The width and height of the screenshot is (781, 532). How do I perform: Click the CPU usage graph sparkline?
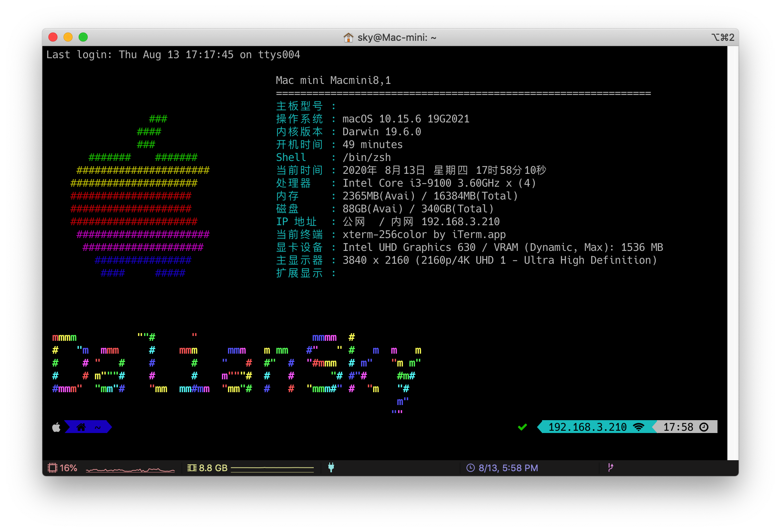pos(130,470)
